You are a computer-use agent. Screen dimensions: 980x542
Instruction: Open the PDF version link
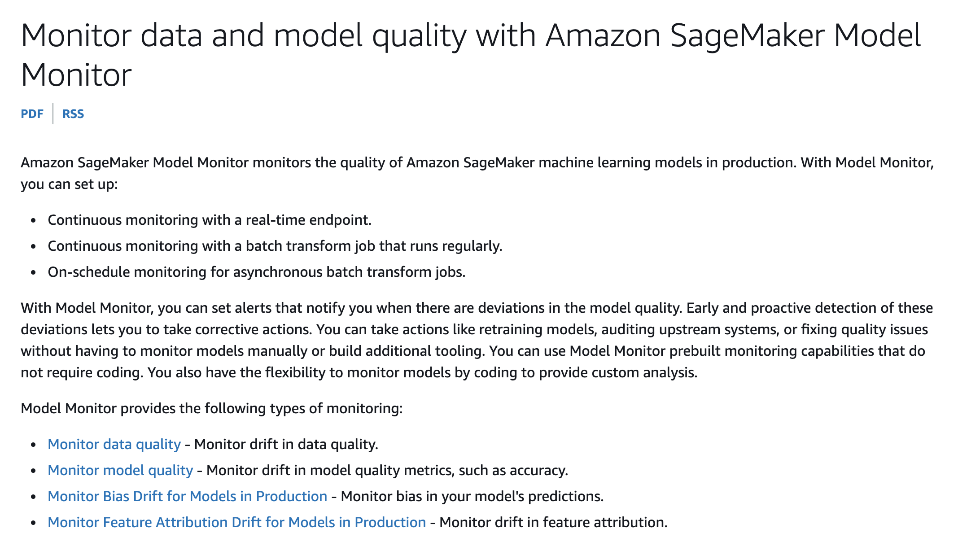pyautogui.click(x=32, y=114)
